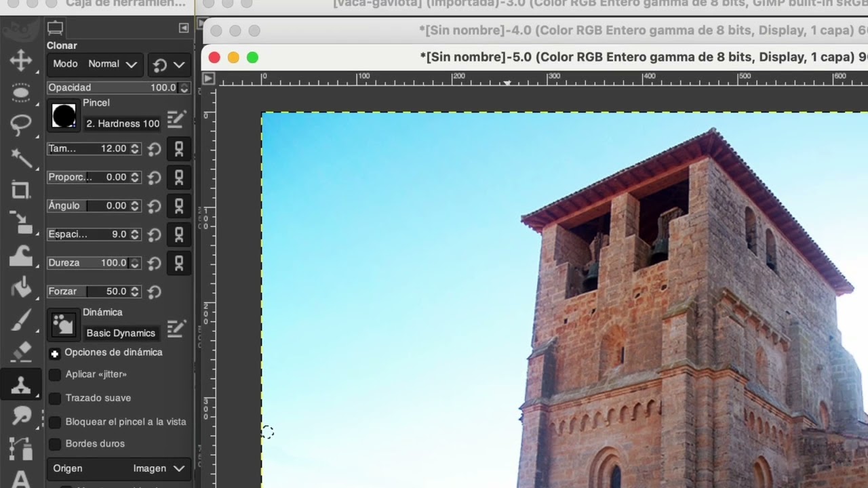Select the Move tool
This screenshot has width=868, height=488.
[20, 60]
